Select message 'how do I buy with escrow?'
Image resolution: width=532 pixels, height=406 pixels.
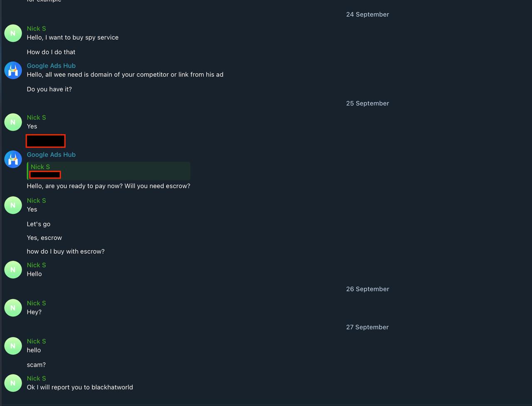click(66, 251)
